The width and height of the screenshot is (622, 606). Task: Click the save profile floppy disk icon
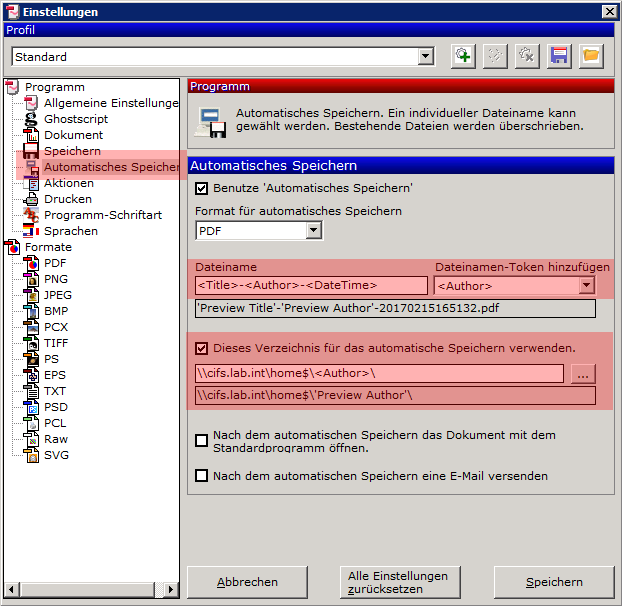coord(559,57)
